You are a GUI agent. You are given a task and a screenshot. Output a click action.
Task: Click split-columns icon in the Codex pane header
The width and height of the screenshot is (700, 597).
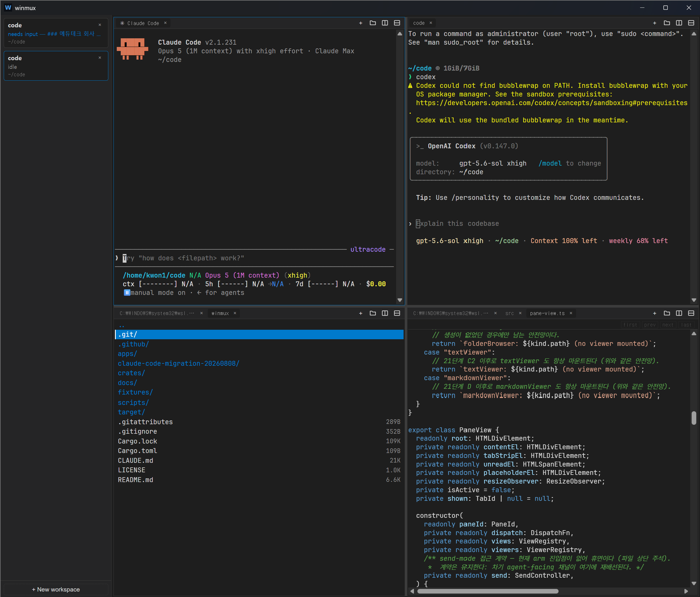click(x=679, y=23)
